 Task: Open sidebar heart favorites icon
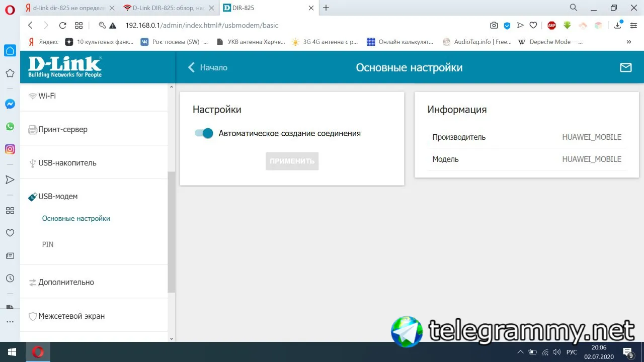coord(10,233)
